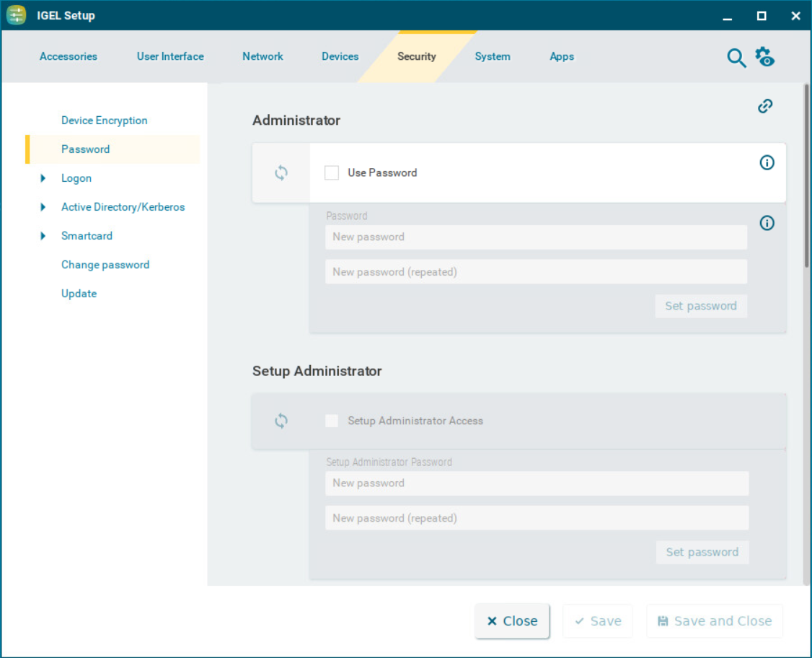812x658 pixels.
Task: Open the User Interface tab
Action: 170,56
